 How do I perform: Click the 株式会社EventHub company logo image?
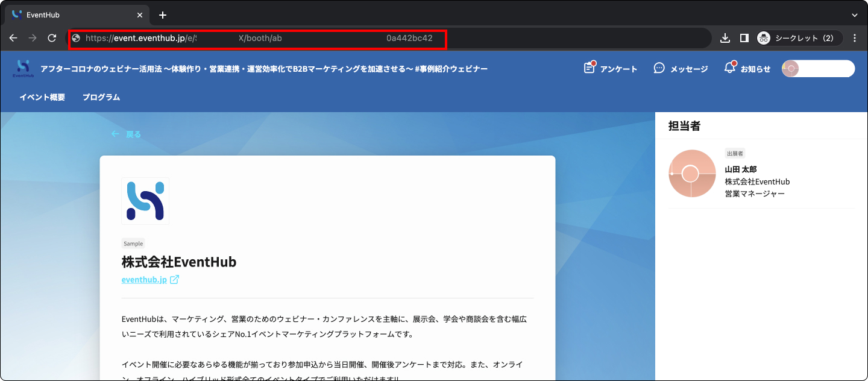pyautogui.click(x=145, y=201)
